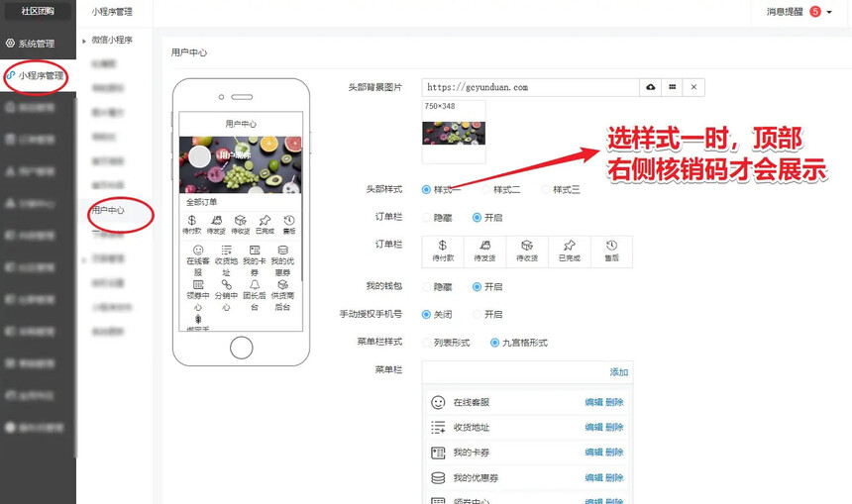Delete the 在线客服 menu row
The image size is (852, 504).
coord(614,402)
